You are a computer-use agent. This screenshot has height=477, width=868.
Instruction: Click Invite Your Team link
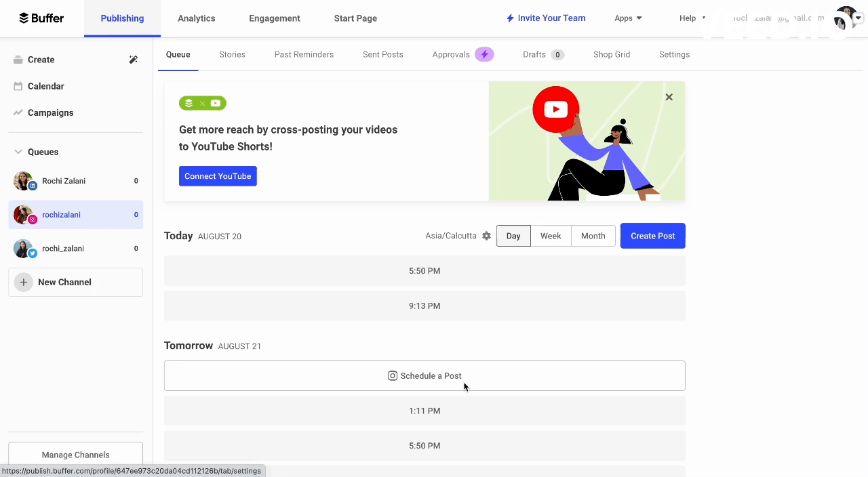pyautogui.click(x=546, y=18)
